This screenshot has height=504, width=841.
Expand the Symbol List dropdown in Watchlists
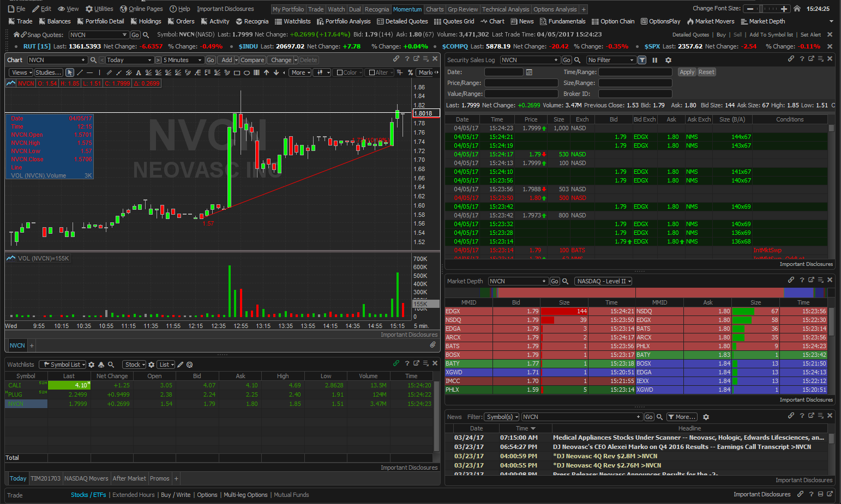coord(63,365)
